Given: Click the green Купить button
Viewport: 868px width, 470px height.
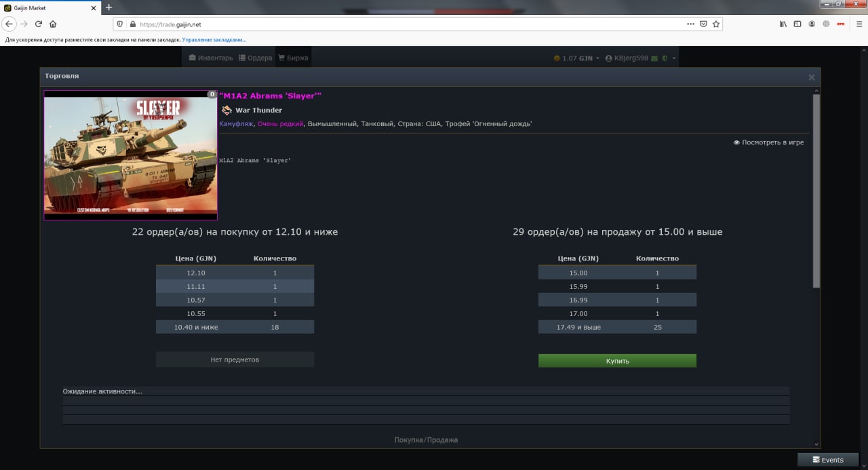Looking at the screenshot, I should [617, 361].
